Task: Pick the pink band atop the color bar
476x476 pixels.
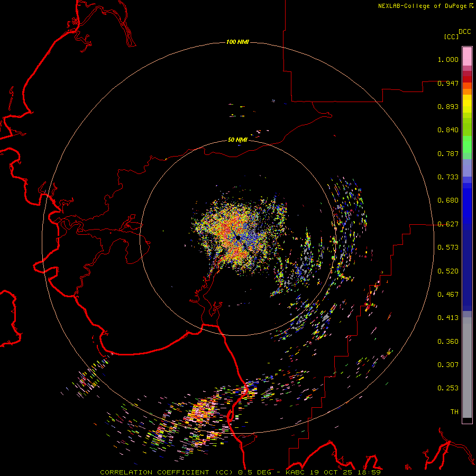Action: click(x=467, y=56)
